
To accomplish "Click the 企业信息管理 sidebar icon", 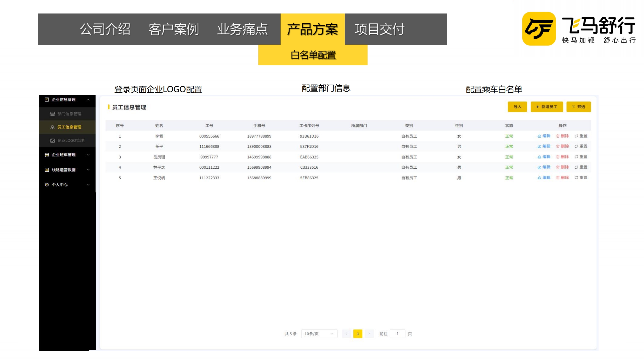I will point(47,100).
